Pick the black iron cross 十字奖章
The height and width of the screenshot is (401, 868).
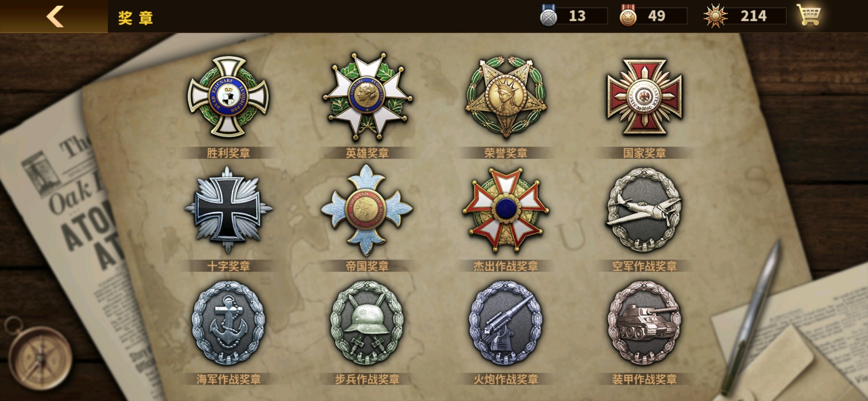tap(228, 210)
